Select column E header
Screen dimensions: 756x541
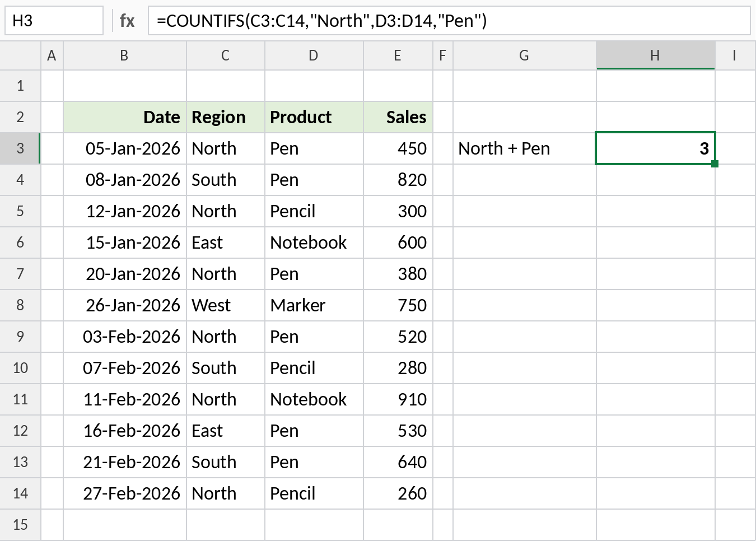tap(398, 55)
